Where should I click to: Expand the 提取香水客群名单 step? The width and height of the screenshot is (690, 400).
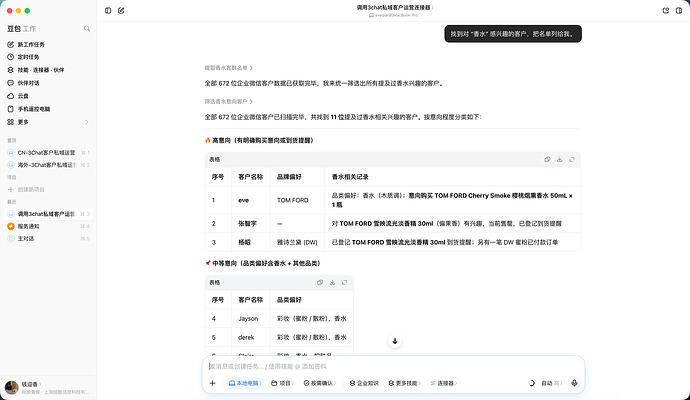(x=228, y=68)
